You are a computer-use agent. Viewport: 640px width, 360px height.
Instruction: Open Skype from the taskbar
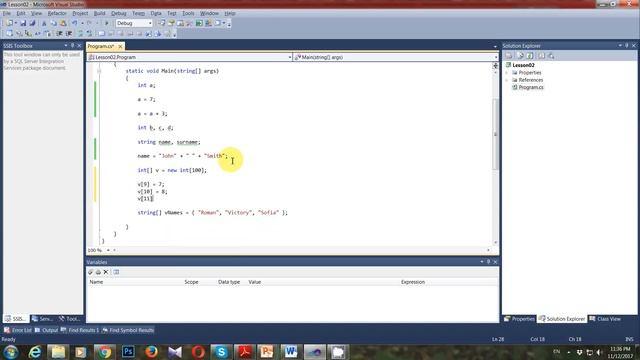221,351
